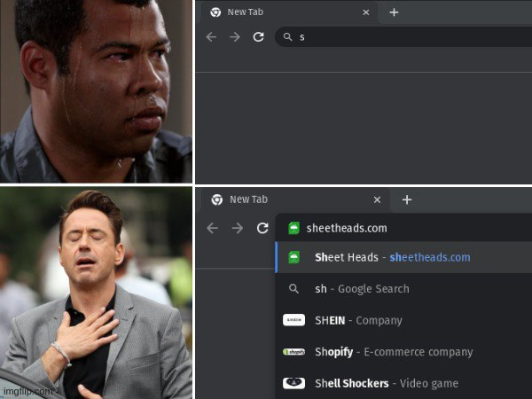
Task: Click the forward arrow in the top browser
Action: point(235,36)
